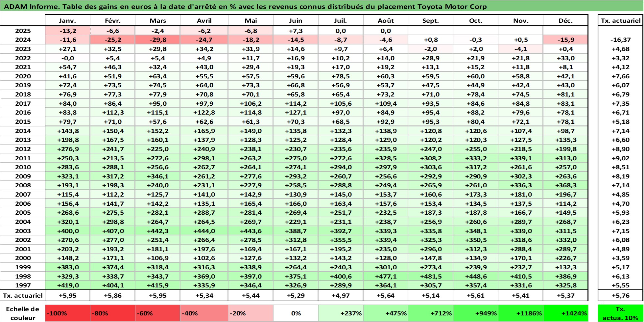Select the +9,02 actuarial rate for 2011

[621, 158]
